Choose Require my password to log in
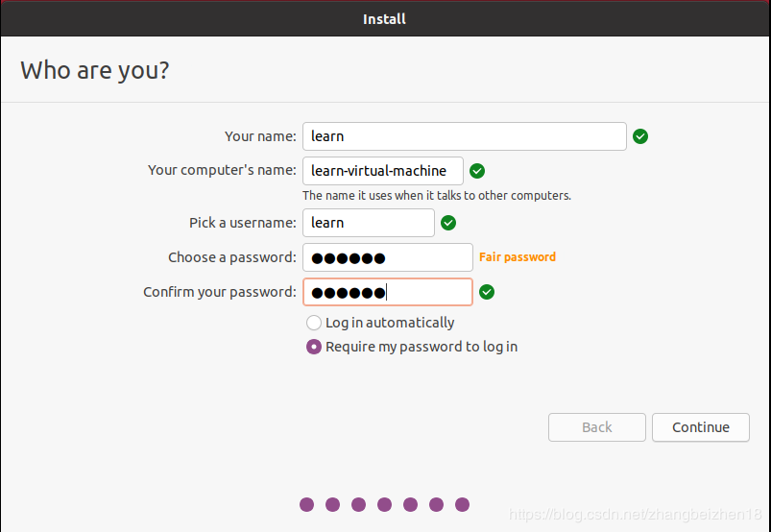Viewport: 771px width, 532px height. (314, 347)
